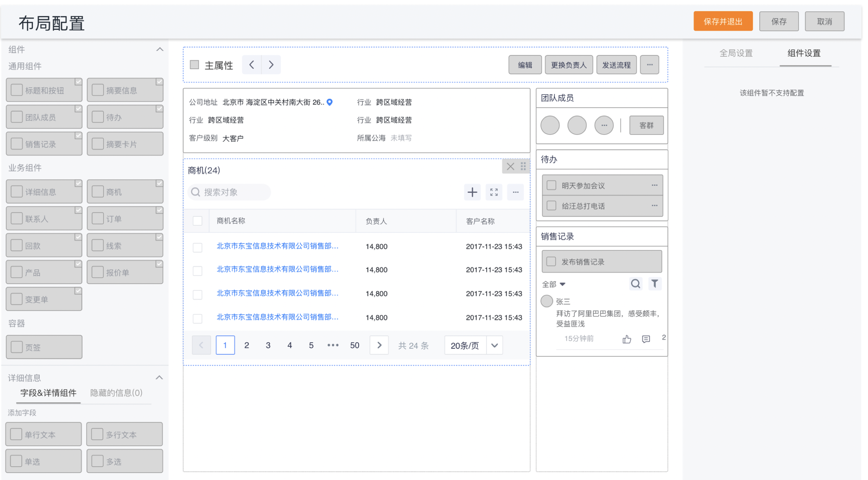
Task: Select all rows in 商机 table header
Action: pos(198,221)
